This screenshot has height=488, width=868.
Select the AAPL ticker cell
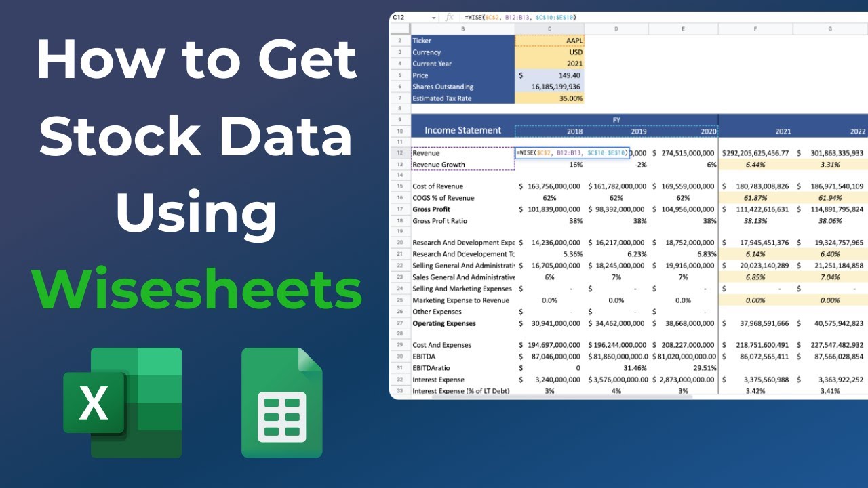click(549, 41)
